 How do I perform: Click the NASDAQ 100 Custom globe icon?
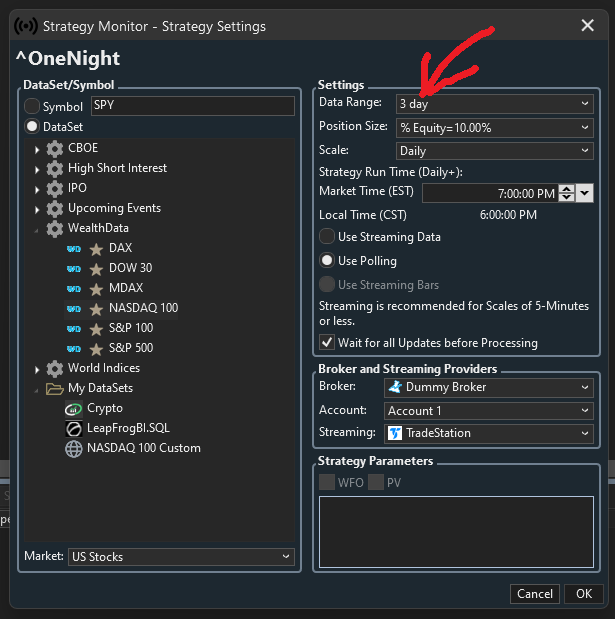[73, 448]
